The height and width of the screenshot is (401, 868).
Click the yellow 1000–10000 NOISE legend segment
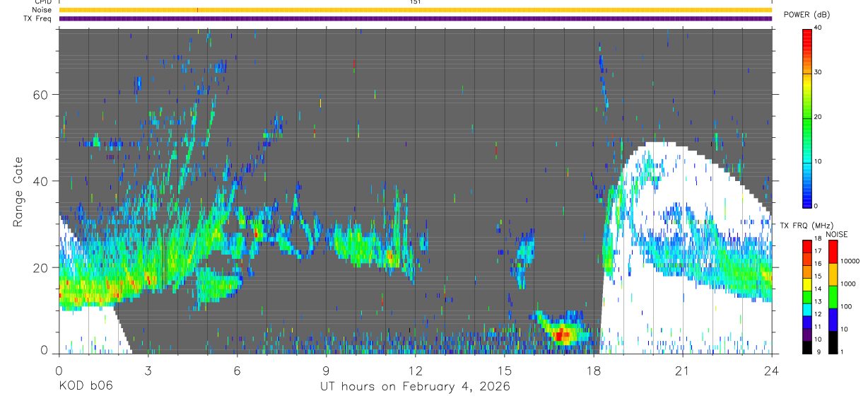click(833, 274)
